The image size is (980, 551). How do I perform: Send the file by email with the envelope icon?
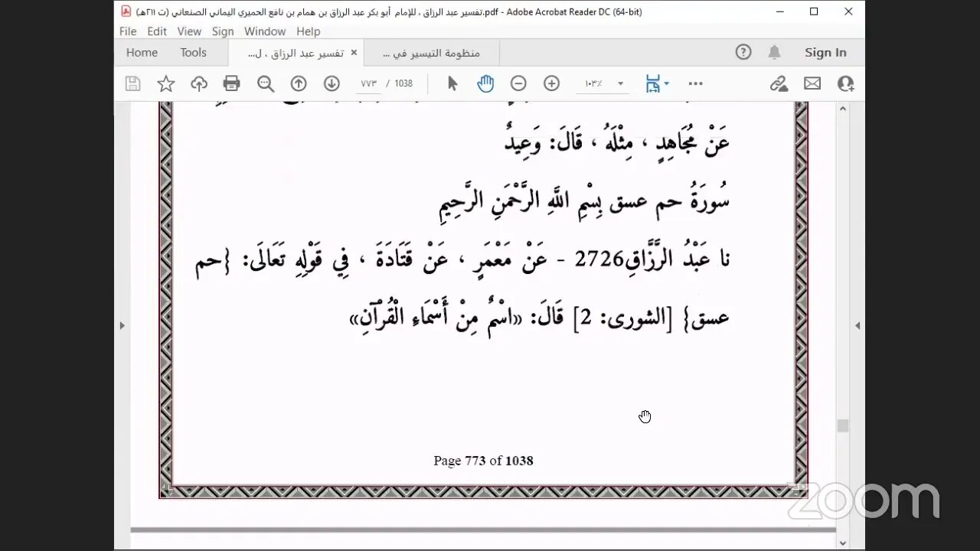click(812, 83)
